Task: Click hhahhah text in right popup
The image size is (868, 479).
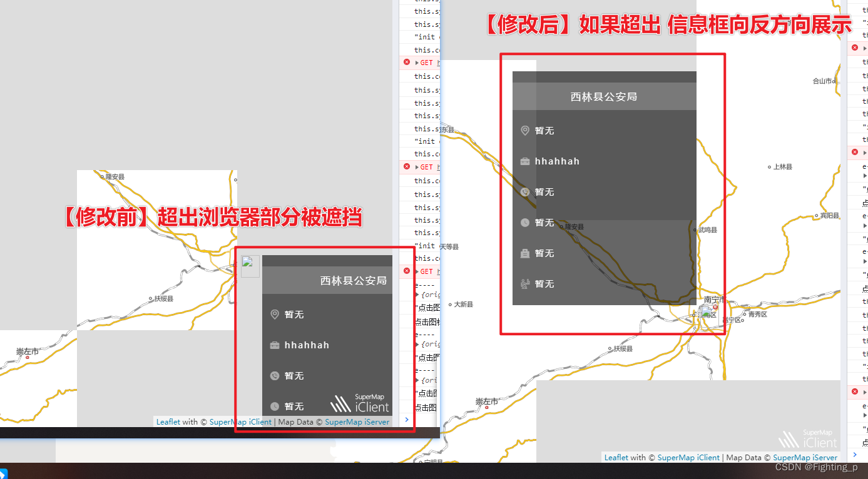Action: tap(557, 161)
